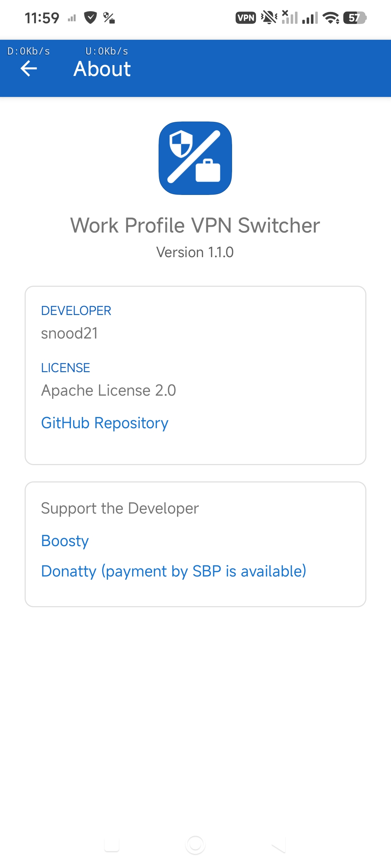Tap the snood21 developer name
This screenshot has height=868, width=391.
(x=70, y=333)
